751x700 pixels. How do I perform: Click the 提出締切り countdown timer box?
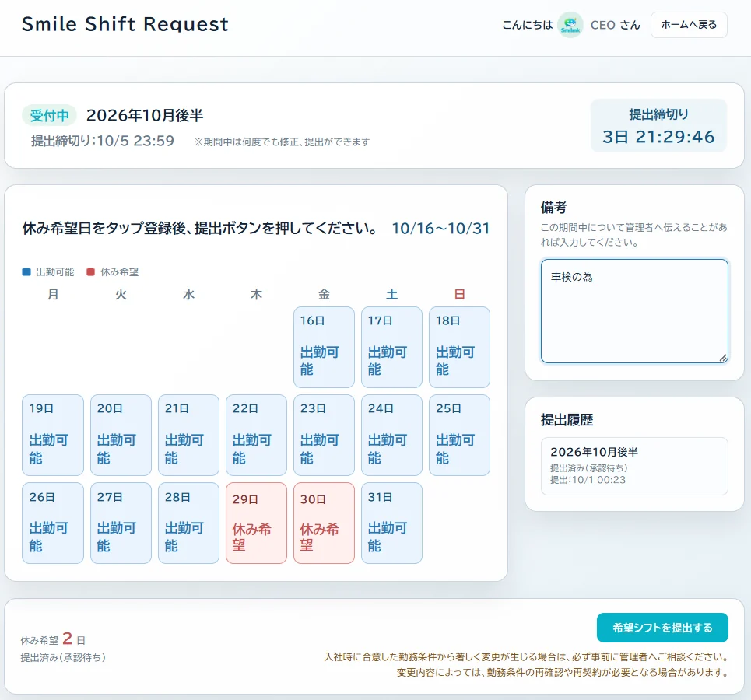[658, 126]
